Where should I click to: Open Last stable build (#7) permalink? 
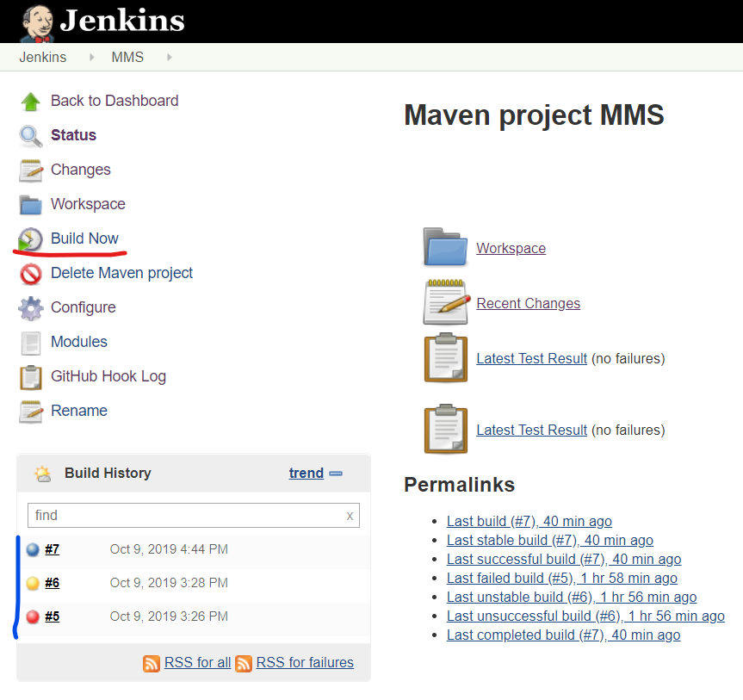(x=549, y=541)
